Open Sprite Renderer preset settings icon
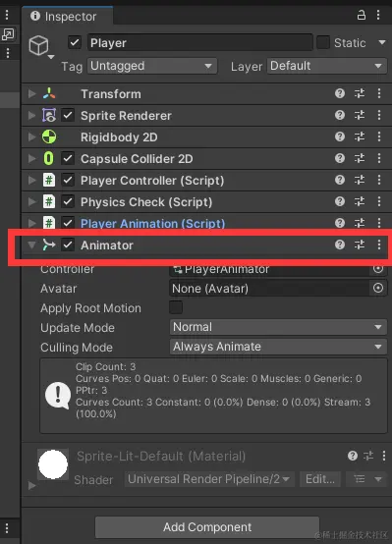The width and height of the screenshot is (392, 544). click(x=360, y=115)
